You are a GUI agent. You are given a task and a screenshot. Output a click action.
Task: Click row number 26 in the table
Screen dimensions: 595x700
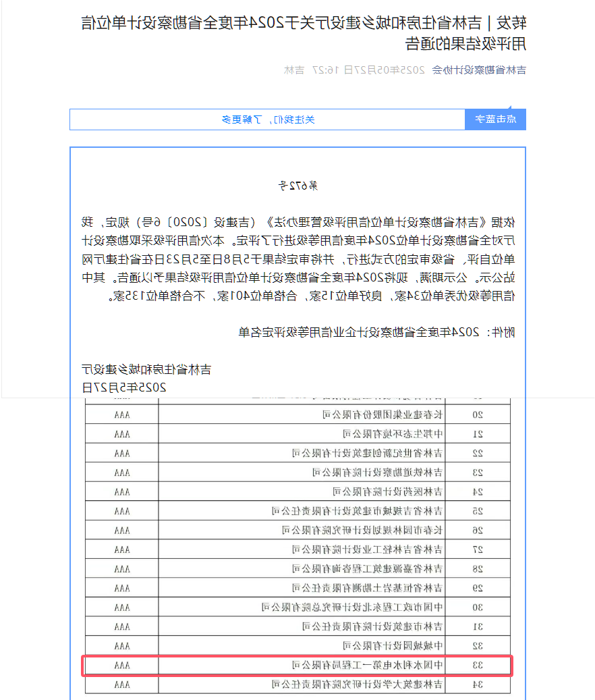pos(478,530)
